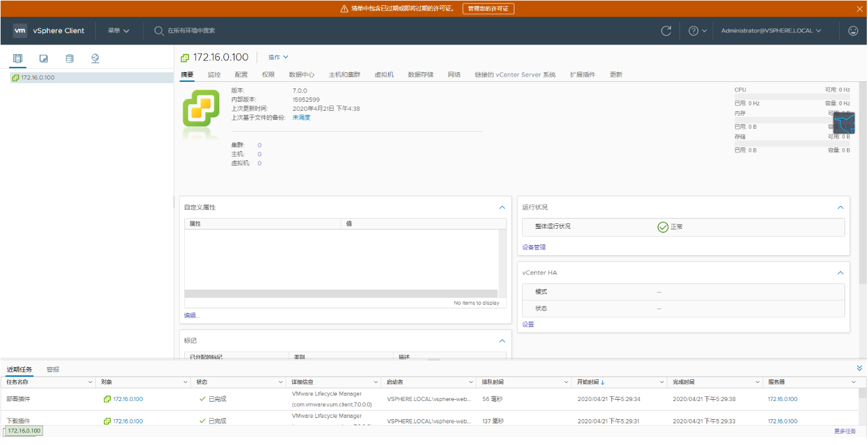Viewport: 868px width, 445px height.
Task: Collapse the vCenter HA panel
Action: (840, 272)
